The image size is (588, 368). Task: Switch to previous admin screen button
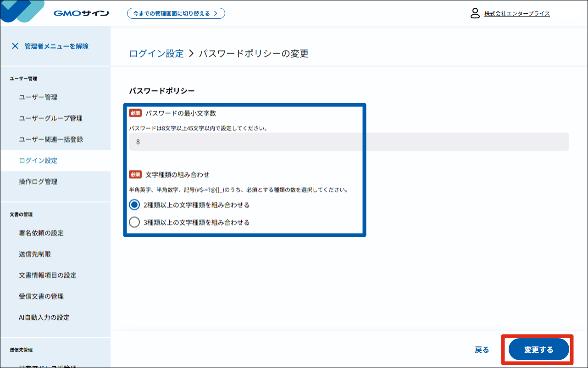click(x=176, y=13)
